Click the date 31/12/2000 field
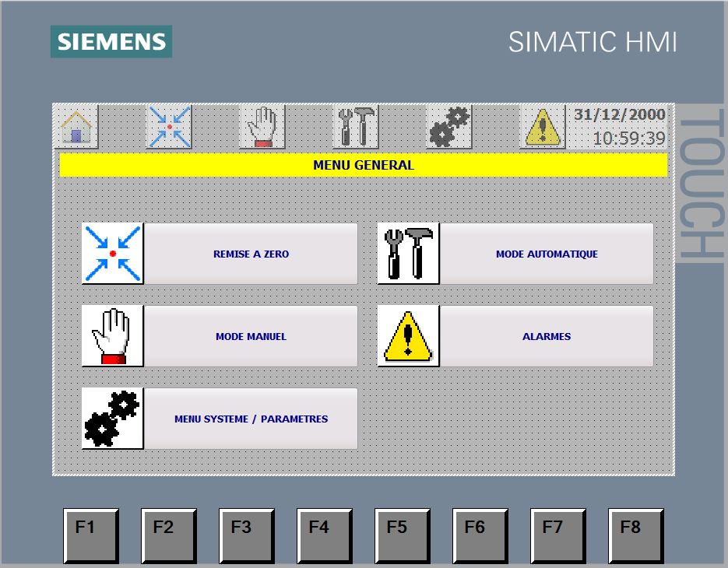728x568 pixels. [x=619, y=114]
